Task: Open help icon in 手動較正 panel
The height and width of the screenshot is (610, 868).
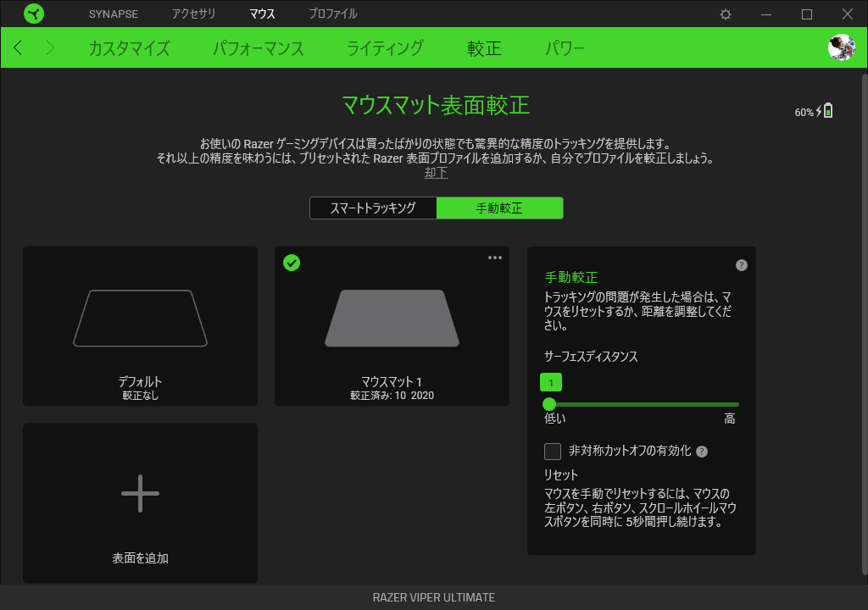Action: (741, 265)
